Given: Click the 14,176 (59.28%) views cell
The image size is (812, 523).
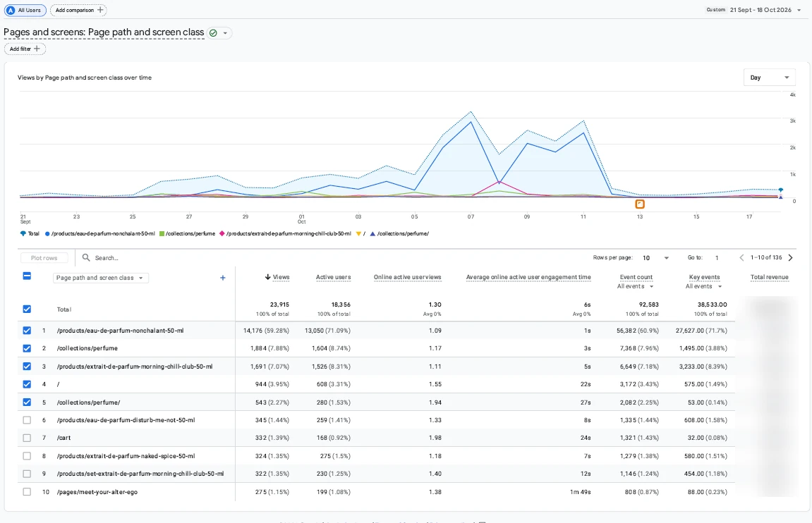Looking at the screenshot, I should [x=266, y=331].
